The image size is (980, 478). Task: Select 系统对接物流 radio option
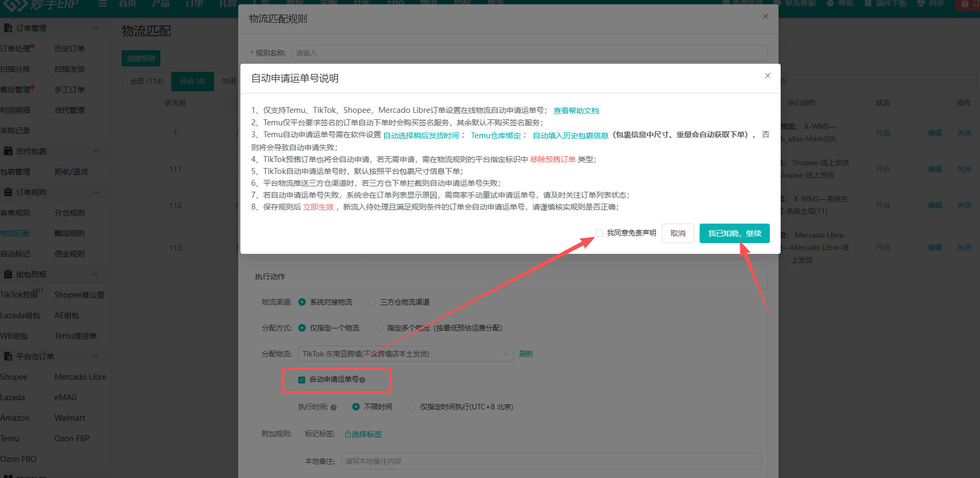302,302
